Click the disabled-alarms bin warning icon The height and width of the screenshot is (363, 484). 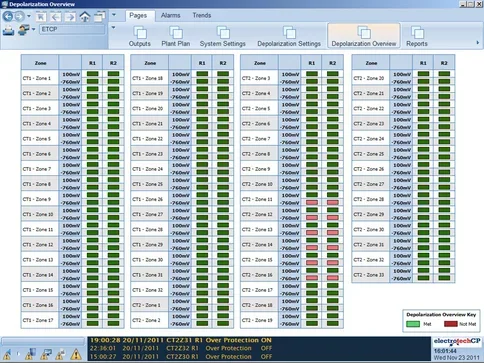click(x=31, y=354)
